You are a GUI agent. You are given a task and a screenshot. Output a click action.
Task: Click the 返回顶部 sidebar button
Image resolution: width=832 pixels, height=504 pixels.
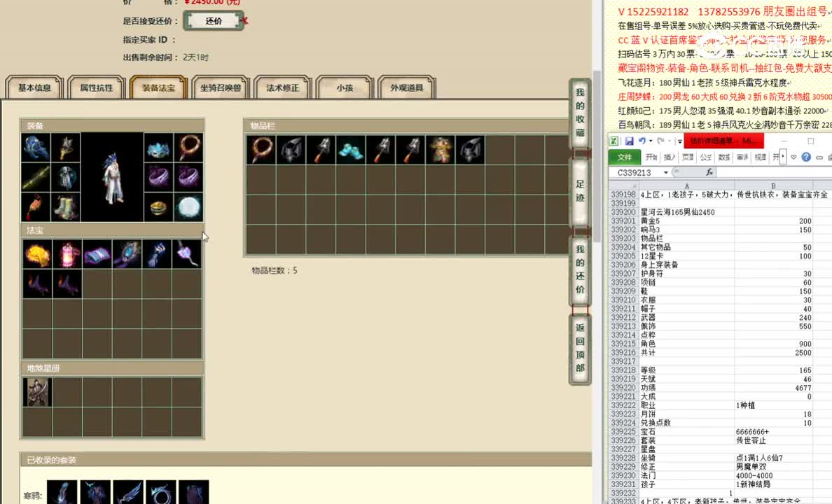coord(579,346)
